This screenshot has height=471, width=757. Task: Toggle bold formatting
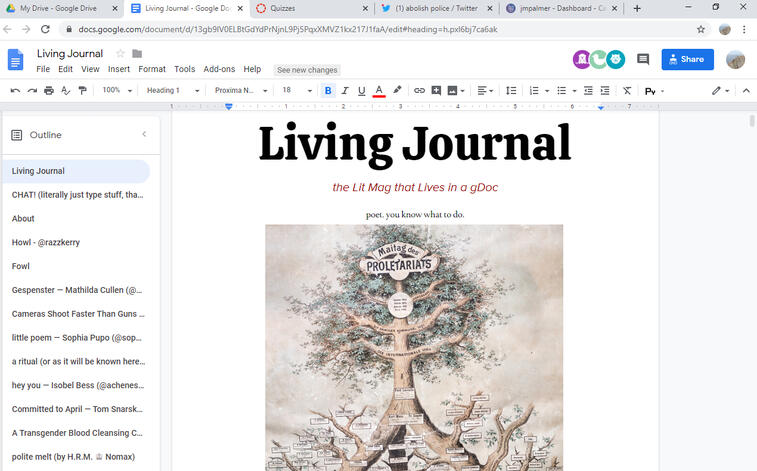328,90
